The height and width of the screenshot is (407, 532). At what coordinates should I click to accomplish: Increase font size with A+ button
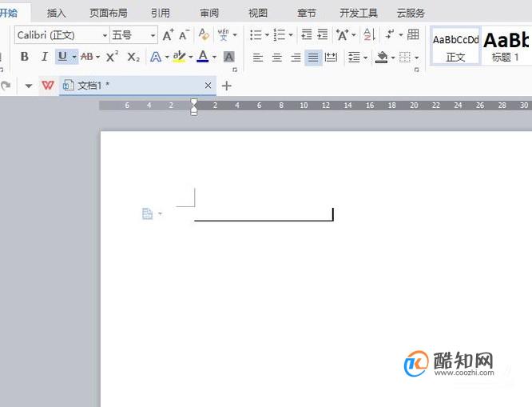(168, 34)
